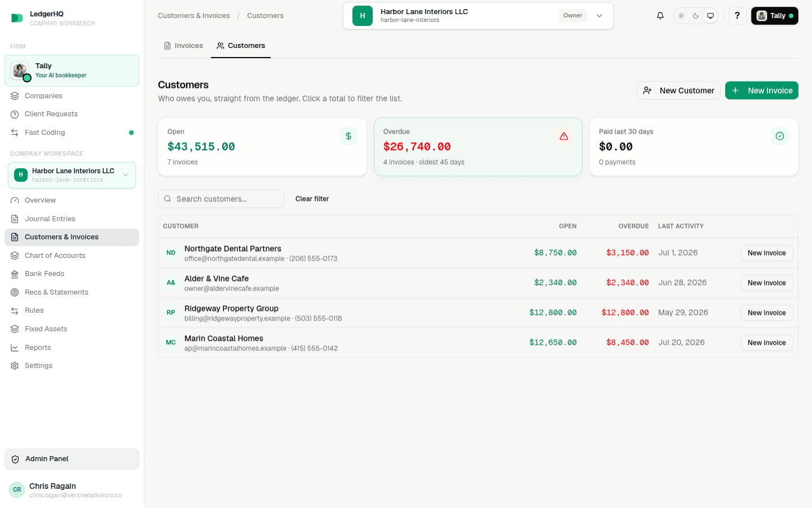
Task: Go to Overview in sidebar
Action: (x=72, y=200)
